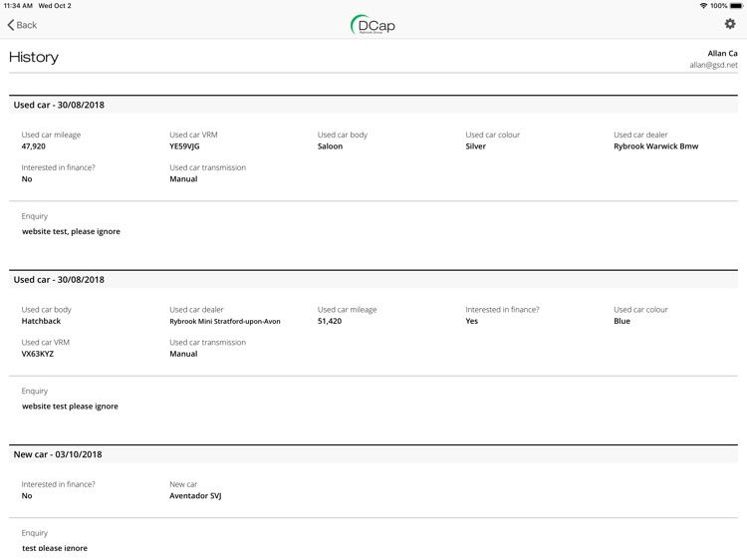
Task: Tap enquiry text 'test please ignore'
Action: pyautogui.click(x=55, y=548)
